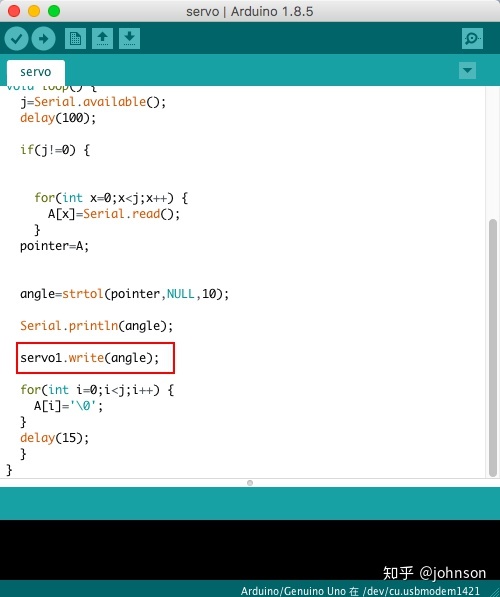500x597 pixels.
Task: Click the black console output area
Action: point(250,550)
